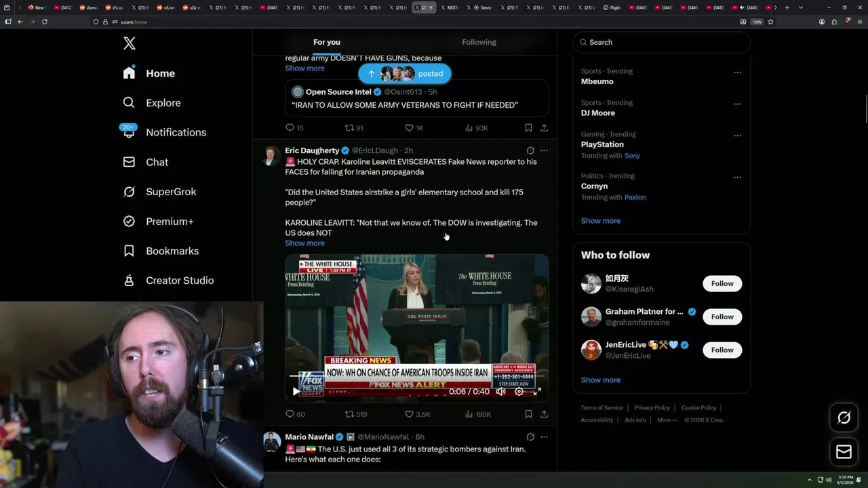Expand the top post with Show more
The width and height of the screenshot is (868, 488).
tap(304, 68)
